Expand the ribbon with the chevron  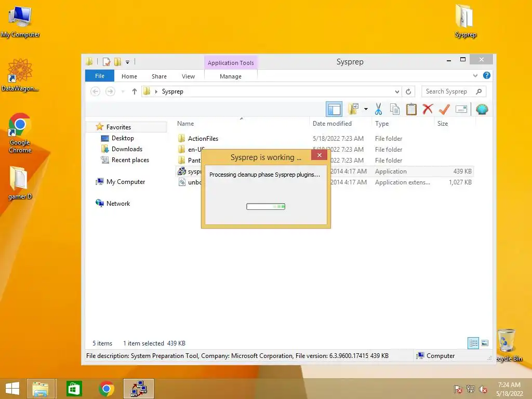click(475, 76)
